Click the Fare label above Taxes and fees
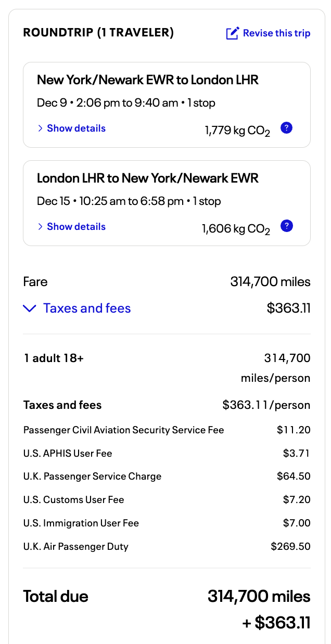331x644 pixels. [35, 282]
